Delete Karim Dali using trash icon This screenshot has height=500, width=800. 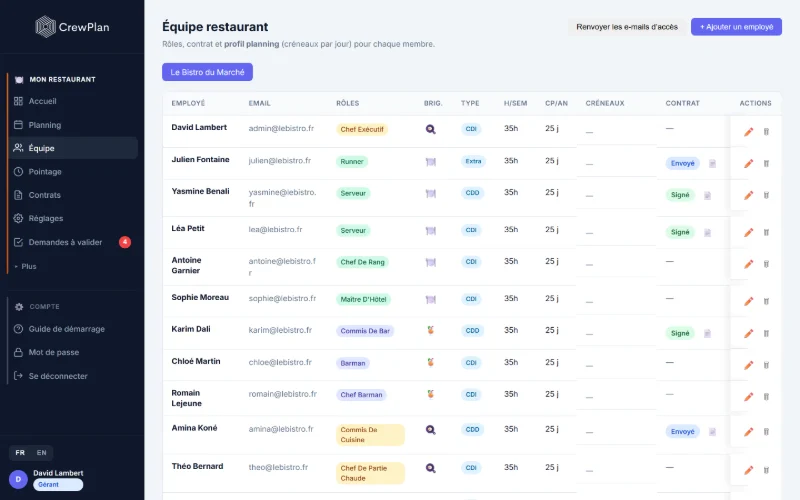[x=766, y=334]
